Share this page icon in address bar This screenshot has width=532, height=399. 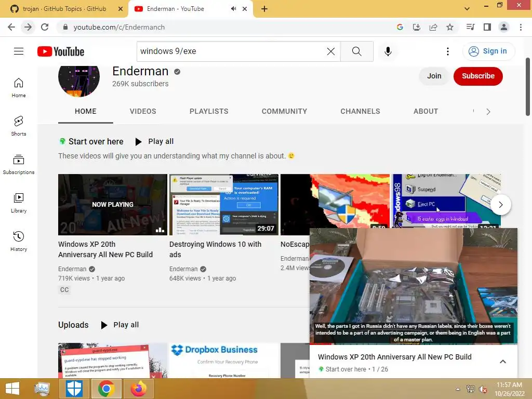[433, 27]
